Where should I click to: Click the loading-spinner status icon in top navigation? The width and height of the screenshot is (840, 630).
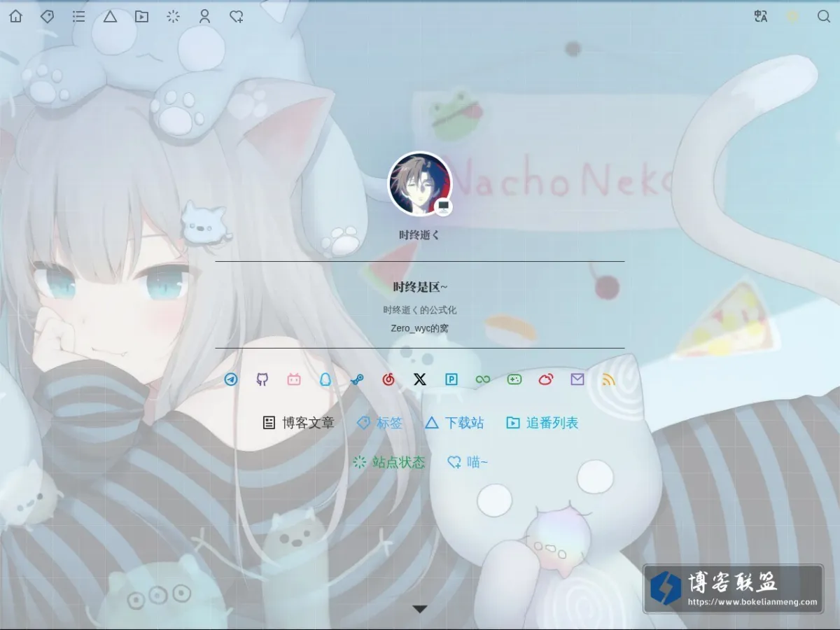point(173,16)
